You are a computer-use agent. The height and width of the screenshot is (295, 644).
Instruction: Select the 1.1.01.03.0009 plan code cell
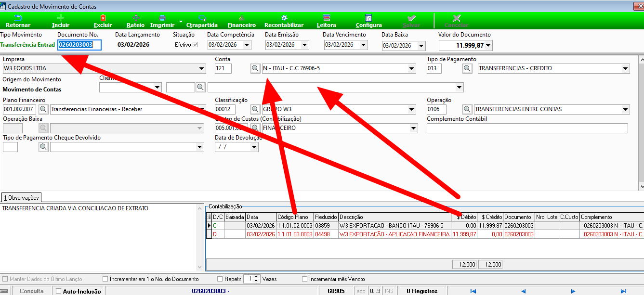tap(295, 234)
